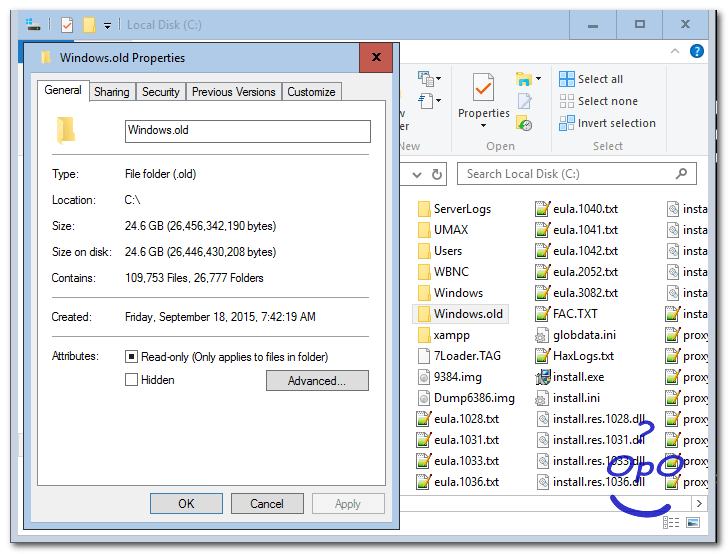This screenshot has width=728, height=554.
Task: Select the 9384.img disc image icon
Action: 423,377
